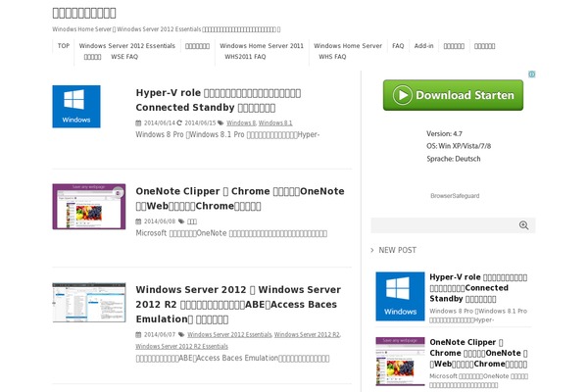Click sidebar OneNote Clipper thumbnail
The width and height of the screenshot is (588, 392).
point(400,362)
